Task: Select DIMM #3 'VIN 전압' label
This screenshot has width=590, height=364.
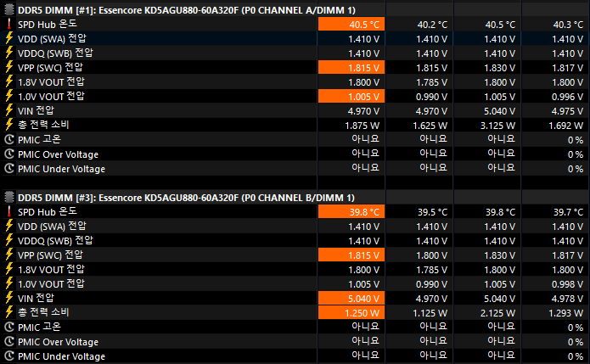Action: (x=36, y=298)
